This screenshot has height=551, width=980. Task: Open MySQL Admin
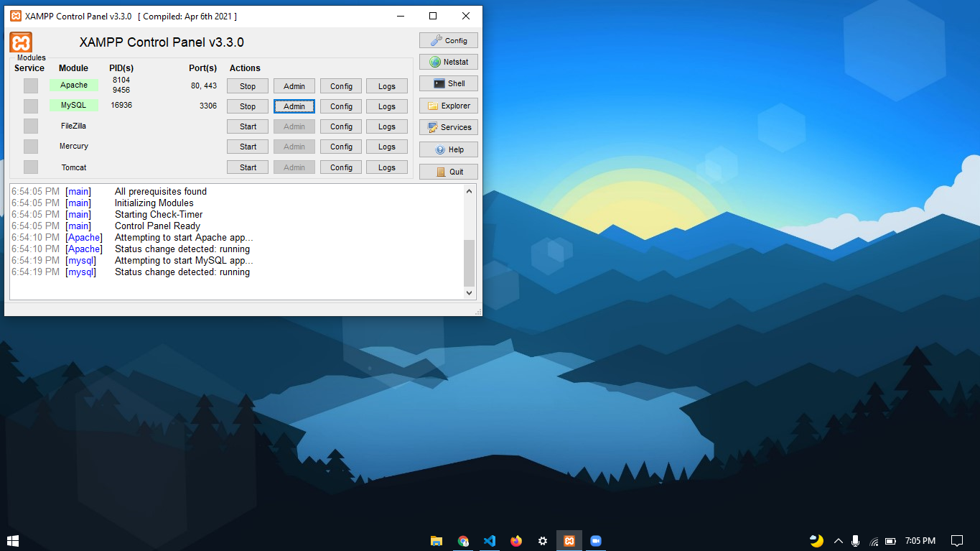pos(294,106)
